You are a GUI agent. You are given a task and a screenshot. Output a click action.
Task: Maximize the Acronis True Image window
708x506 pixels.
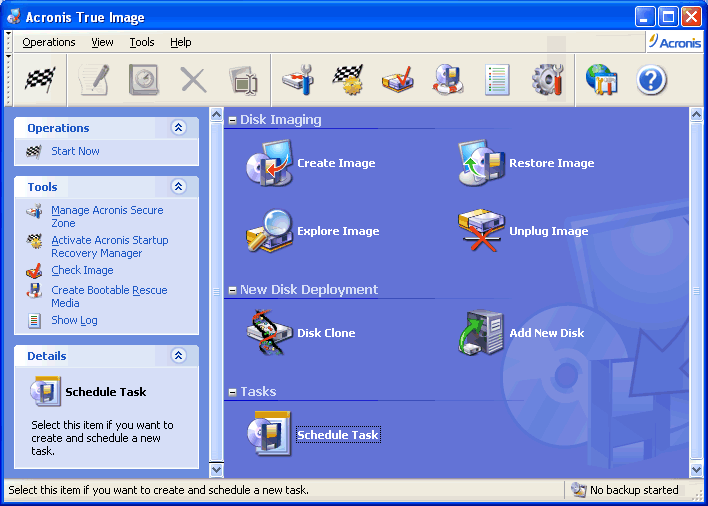[x=668, y=17]
